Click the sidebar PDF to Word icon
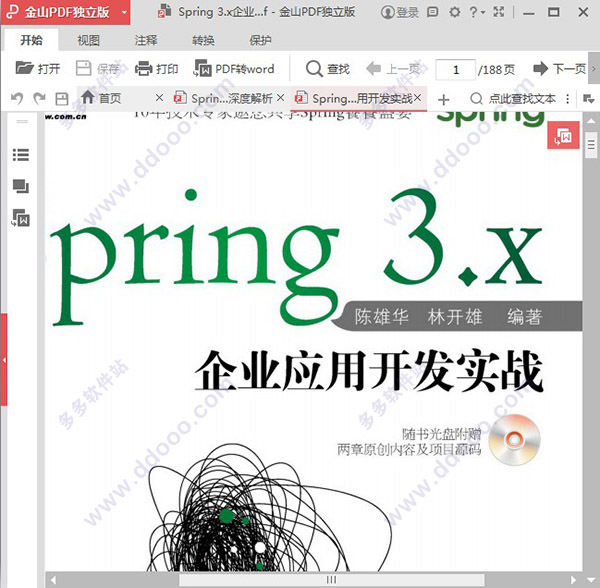The image size is (600, 588). (x=21, y=218)
